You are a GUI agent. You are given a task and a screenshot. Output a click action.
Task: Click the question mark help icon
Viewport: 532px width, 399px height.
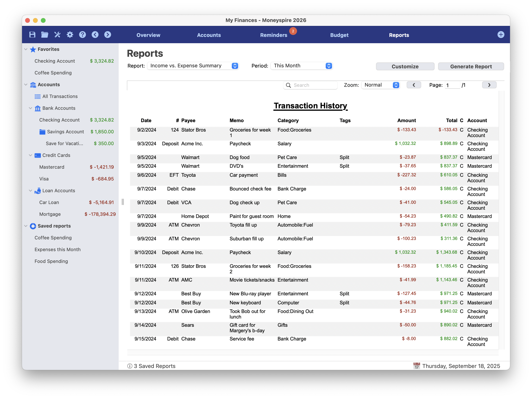click(x=83, y=35)
